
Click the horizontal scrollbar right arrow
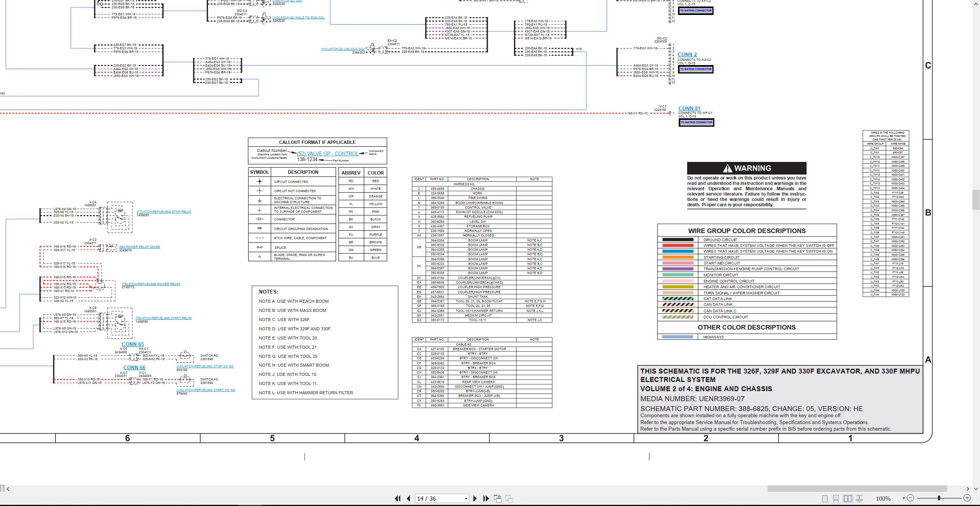968,489
